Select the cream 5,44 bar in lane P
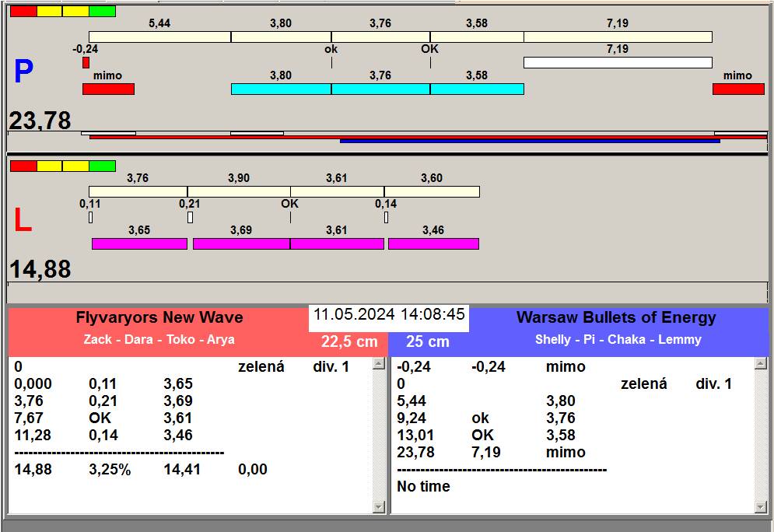This screenshot has height=532, width=774. 160,37
